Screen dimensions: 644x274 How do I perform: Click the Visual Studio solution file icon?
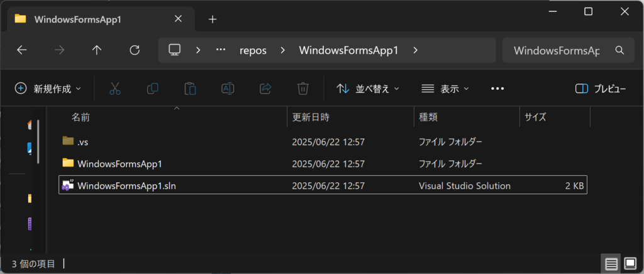click(67, 185)
